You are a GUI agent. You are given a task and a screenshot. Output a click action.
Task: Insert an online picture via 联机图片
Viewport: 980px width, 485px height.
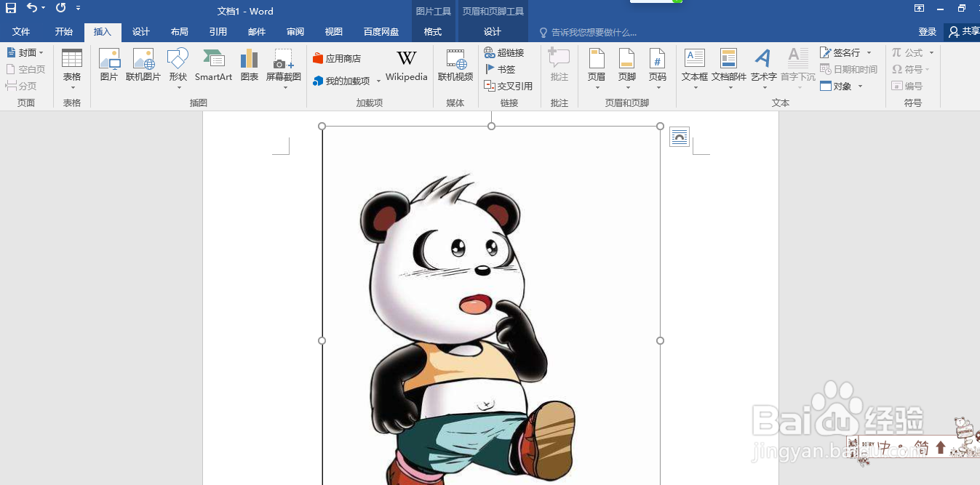pos(143,65)
